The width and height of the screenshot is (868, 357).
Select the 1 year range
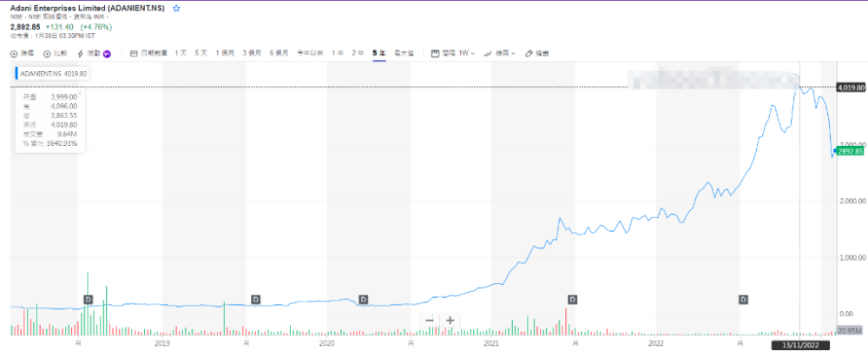coord(338,53)
